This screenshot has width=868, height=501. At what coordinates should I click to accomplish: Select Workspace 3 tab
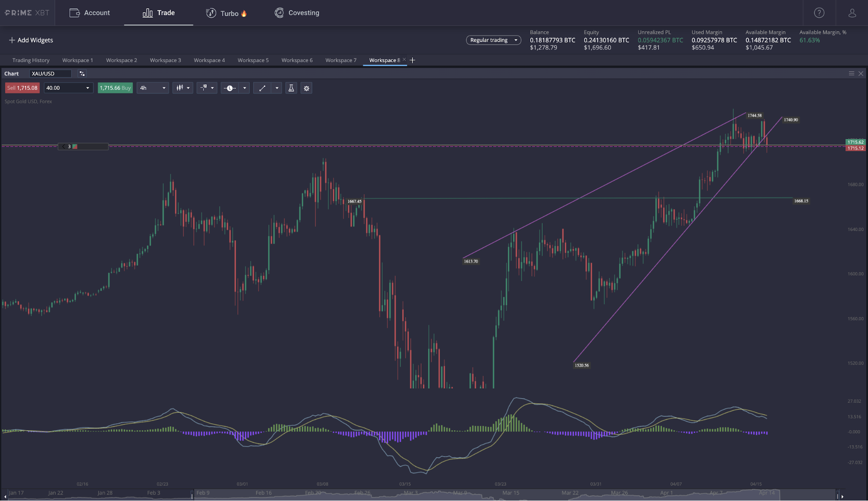165,60
